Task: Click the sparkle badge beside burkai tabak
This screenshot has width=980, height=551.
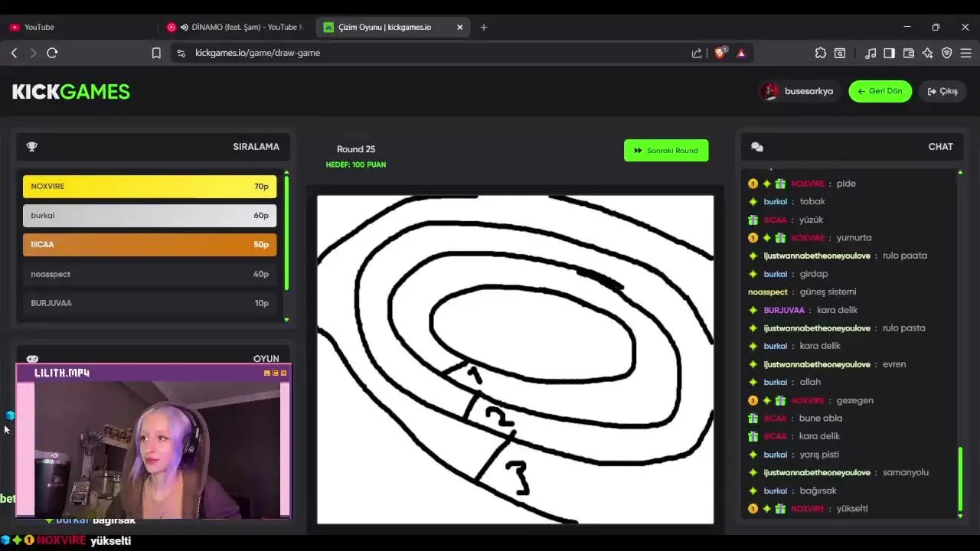Action: tap(753, 201)
